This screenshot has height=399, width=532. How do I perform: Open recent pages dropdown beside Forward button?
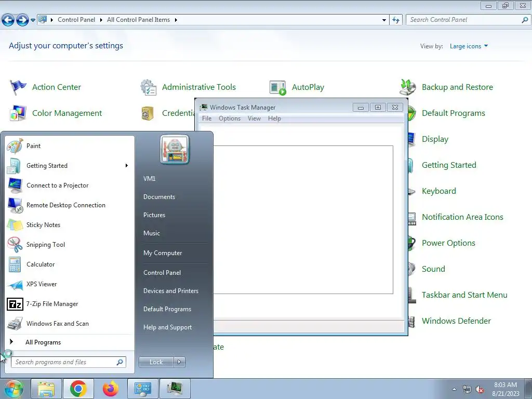(x=33, y=20)
